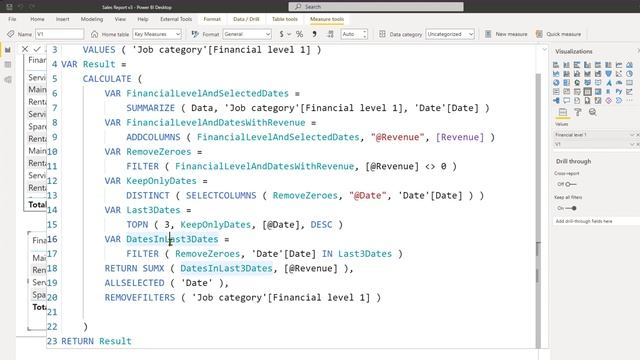Switch to the Fields tab in Visualizations pane

tap(563, 112)
